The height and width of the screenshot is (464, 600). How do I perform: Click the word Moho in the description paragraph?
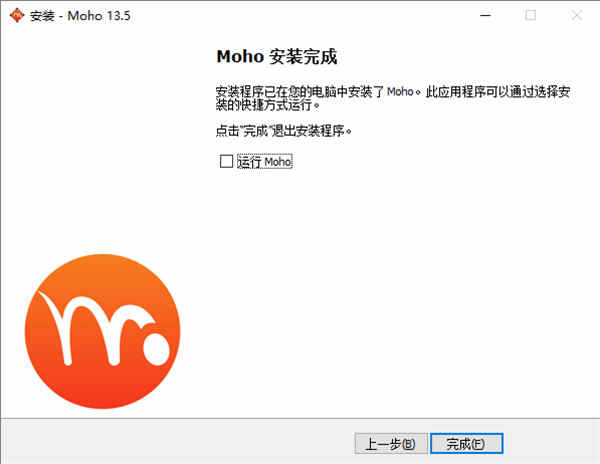pyautogui.click(x=400, y=92)
